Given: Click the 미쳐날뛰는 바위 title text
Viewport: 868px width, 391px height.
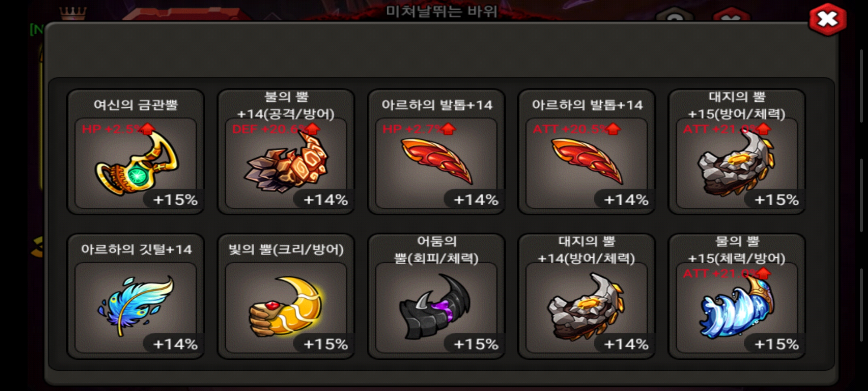Looking at the screenshot, I should coord(441,11).
